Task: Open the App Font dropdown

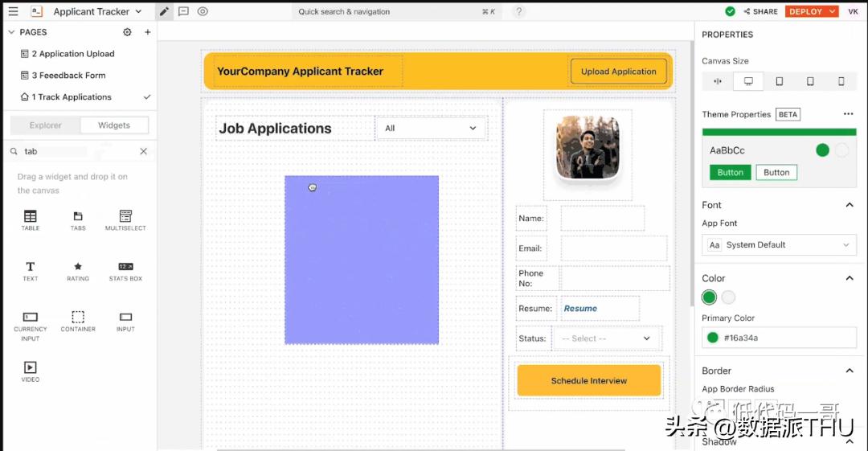Action: tap(779, 245)
